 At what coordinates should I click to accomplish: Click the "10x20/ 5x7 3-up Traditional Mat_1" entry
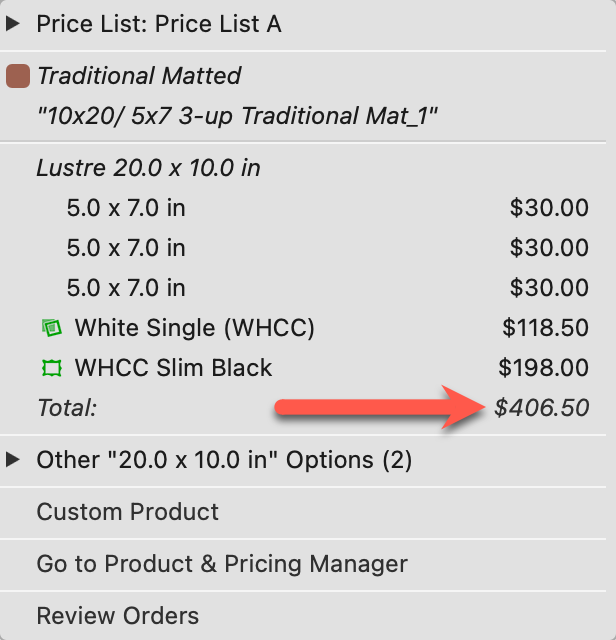point(237,116)
